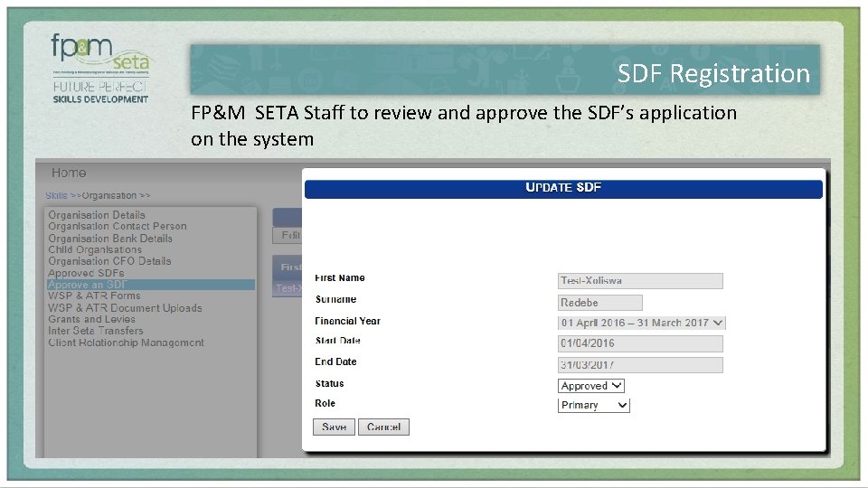The image size is (868, 488).
Task: Click the SDF Registration banner heading
Action: coord(713,73)
